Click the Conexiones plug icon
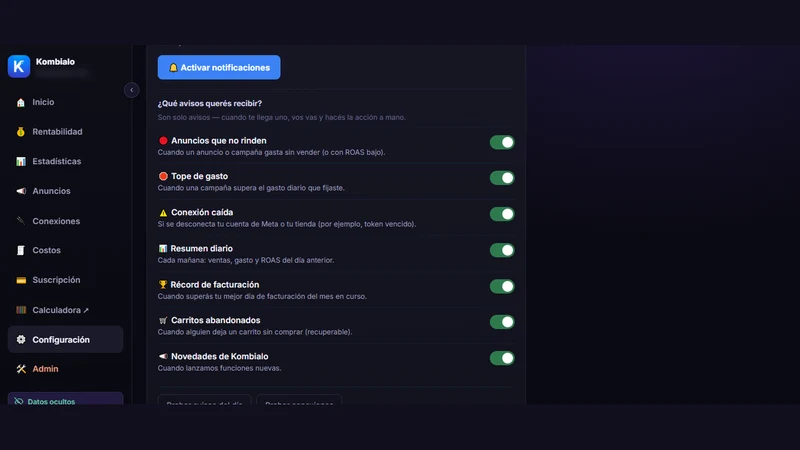800x450 pixels. 20,221
